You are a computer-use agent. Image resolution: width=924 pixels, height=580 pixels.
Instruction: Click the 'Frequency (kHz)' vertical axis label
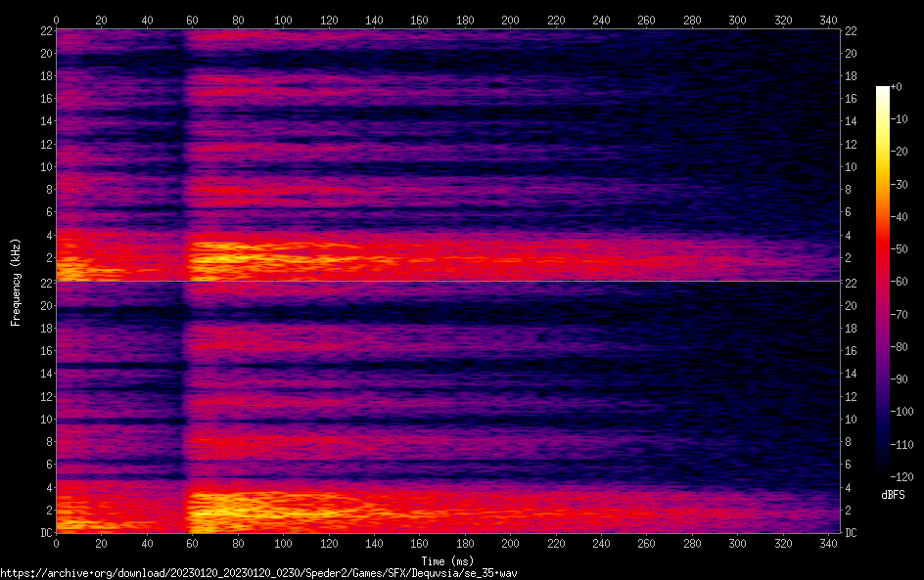pyautogui.click(x=16, y=281)
